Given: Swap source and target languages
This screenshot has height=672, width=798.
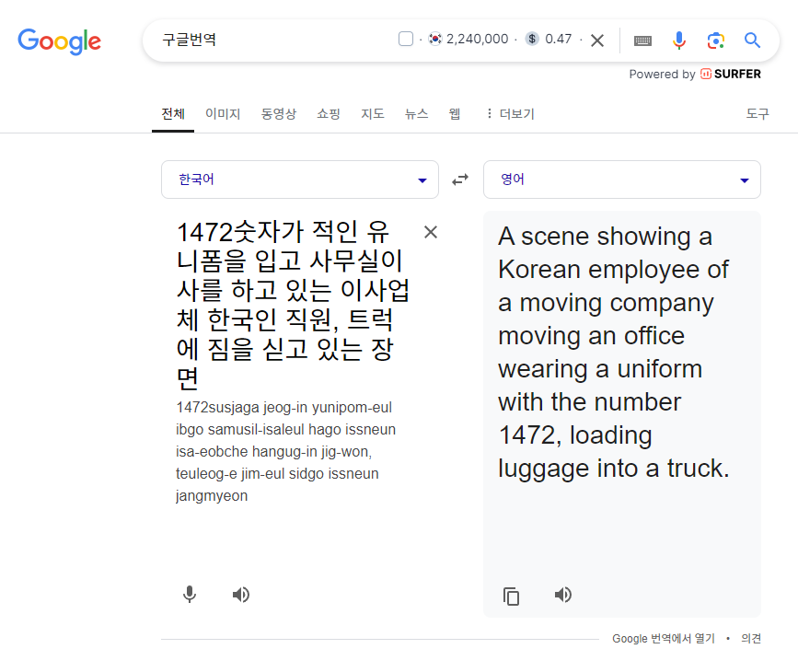Looking at the screenshot, I should click(460, 180).
